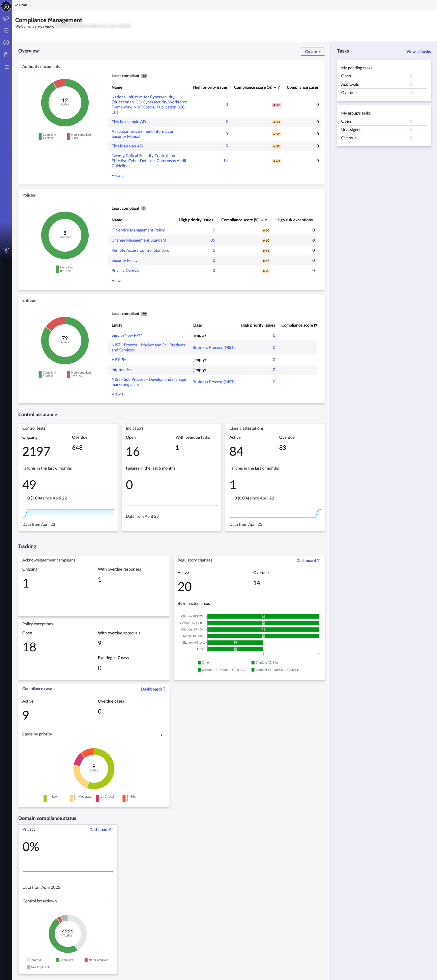Click Open count under My pending tasks
The width and height of the screenshot is (437, 980).
pos(411,76)
